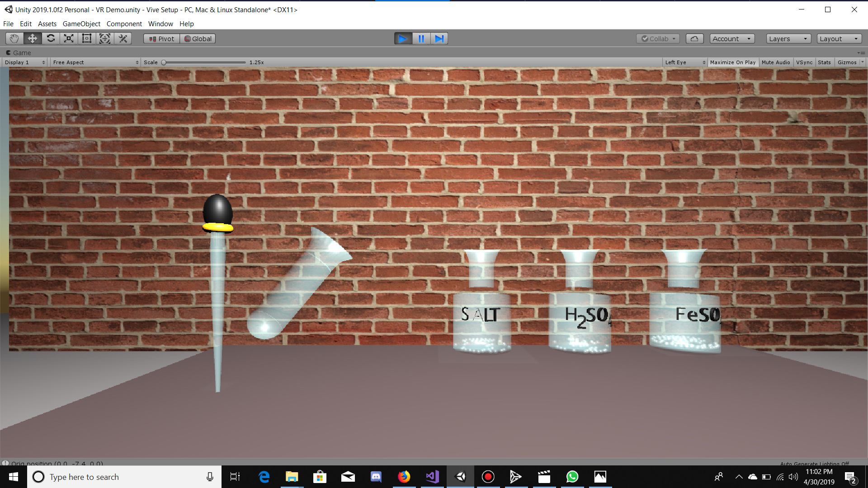Open the Window menu

pyautogui.click(x=160, y=23)
